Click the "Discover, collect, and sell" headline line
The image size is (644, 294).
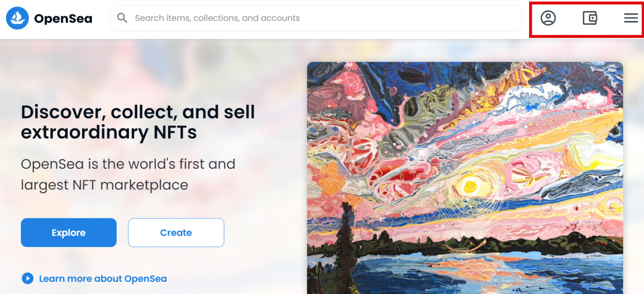[138, 112]
